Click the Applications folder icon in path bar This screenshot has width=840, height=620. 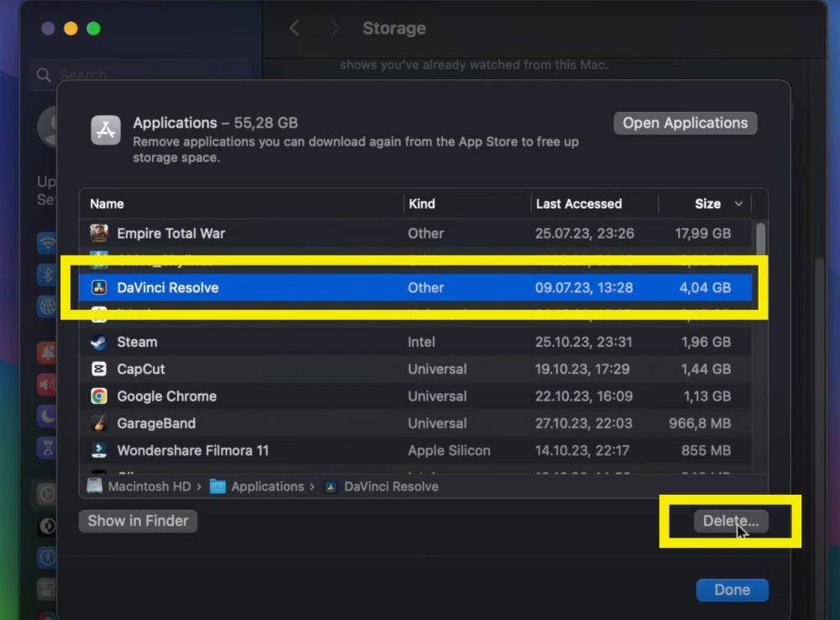218,486
